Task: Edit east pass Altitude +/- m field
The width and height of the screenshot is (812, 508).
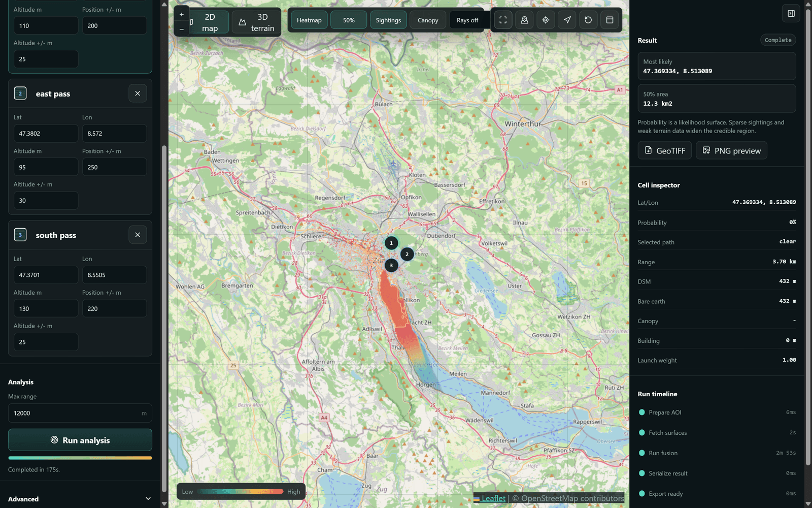Action: tap(46, 201)
